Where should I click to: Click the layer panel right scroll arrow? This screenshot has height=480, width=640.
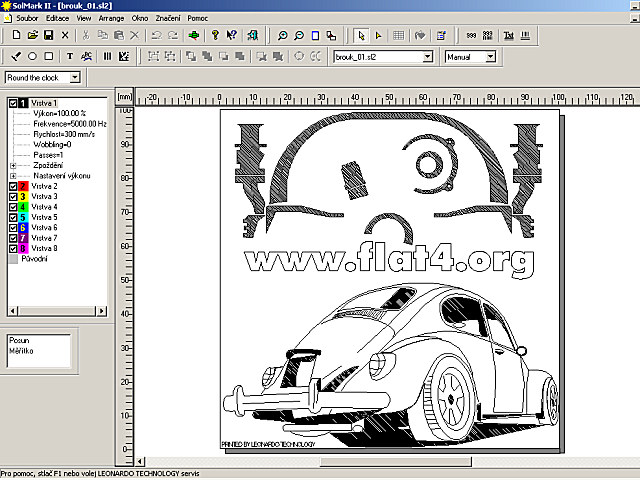pos(101,311)
